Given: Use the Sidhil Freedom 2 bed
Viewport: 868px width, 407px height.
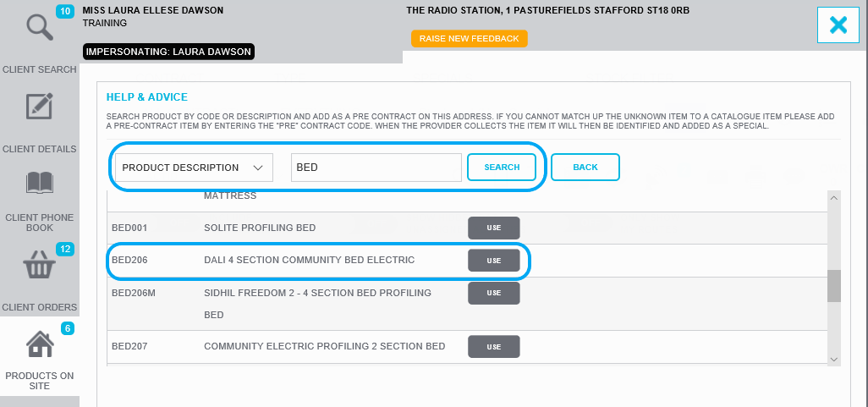Looking at the screenshot, I should click(493, 293).
